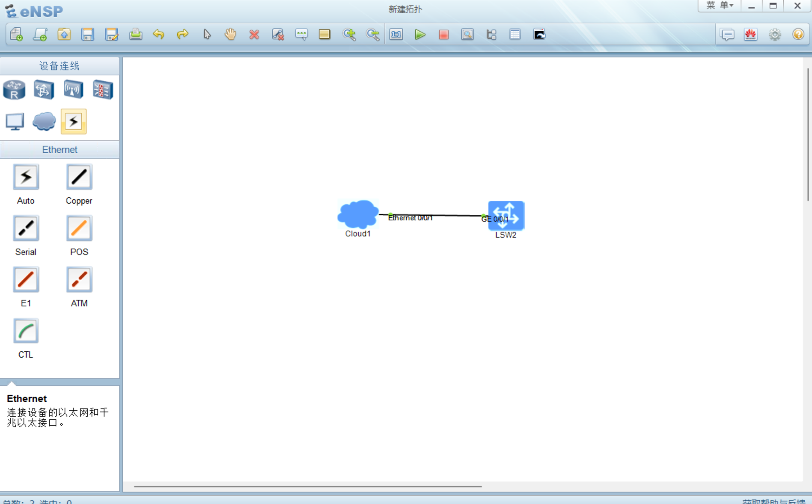
Task: Click the horizontal scrollbar under canvas
Action: point(308,486)
